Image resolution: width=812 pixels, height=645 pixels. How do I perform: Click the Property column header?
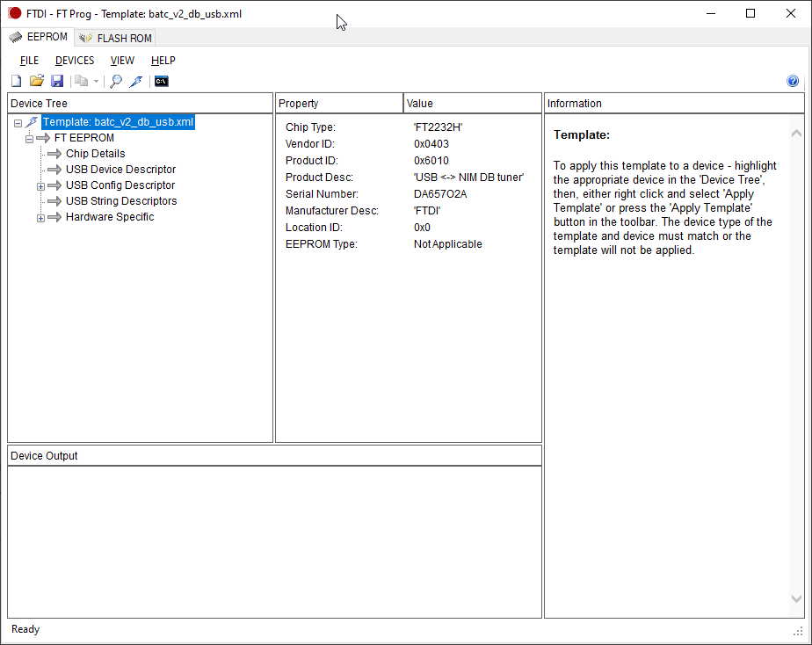point(339,103)
